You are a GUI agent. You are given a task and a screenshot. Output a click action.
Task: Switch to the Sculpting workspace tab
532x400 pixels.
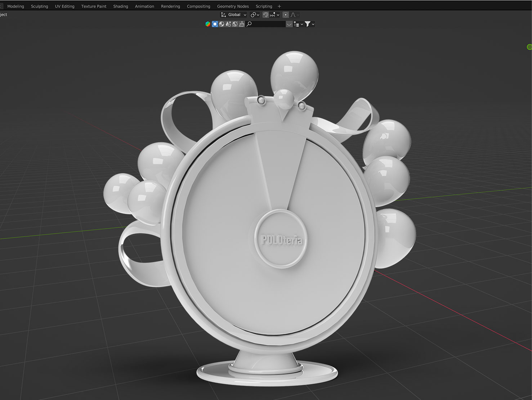[x=39, y=6]
